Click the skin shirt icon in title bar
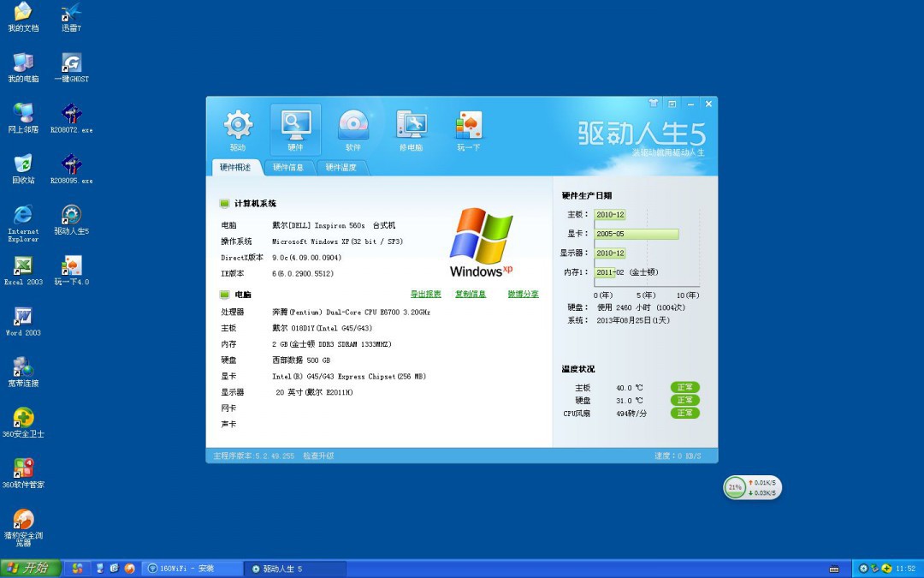Image resolution: width=924 pixels, height=578 pixels. pos(654,104)
